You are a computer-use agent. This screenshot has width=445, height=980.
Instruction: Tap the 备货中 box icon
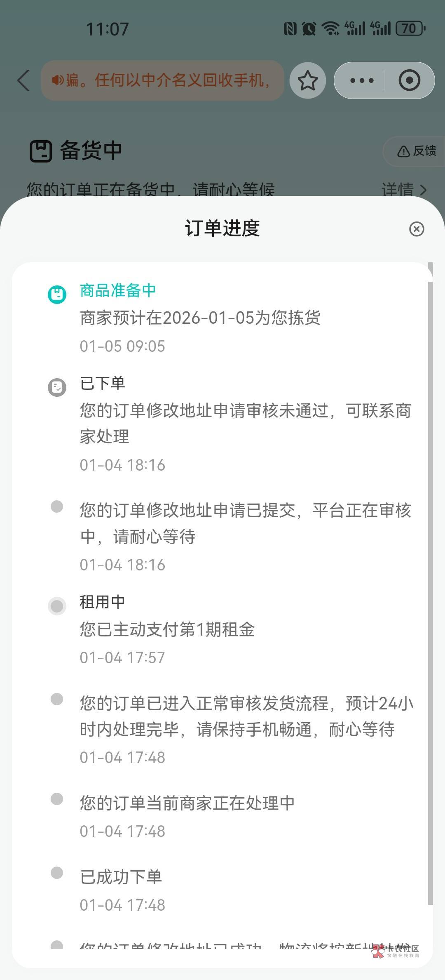point(41,151)
